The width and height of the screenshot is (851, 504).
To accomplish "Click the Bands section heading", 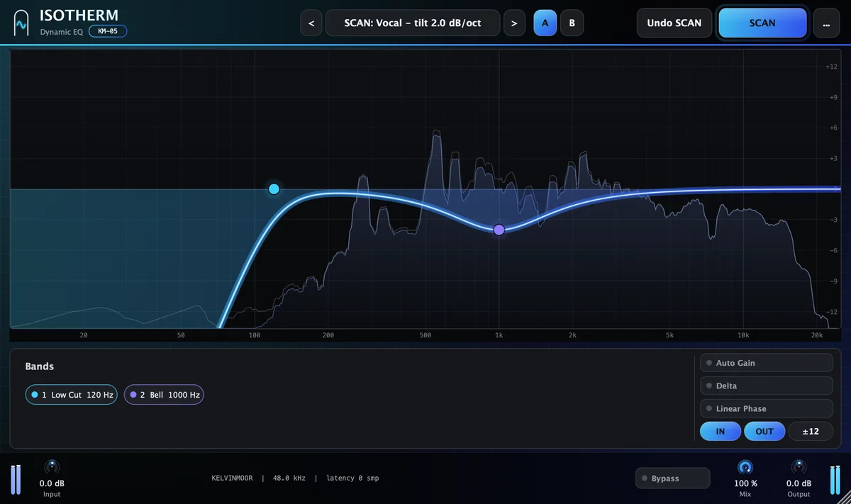I will [x=40, y=366].
